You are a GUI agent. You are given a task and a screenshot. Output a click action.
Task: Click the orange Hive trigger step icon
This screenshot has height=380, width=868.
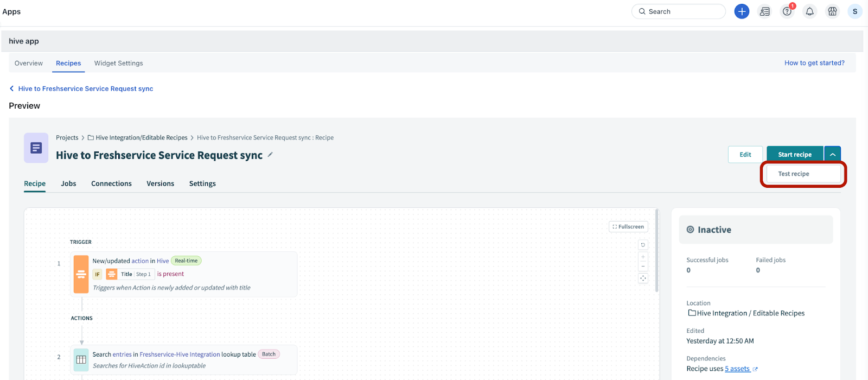pyautogui.click(x=81, y=274)
